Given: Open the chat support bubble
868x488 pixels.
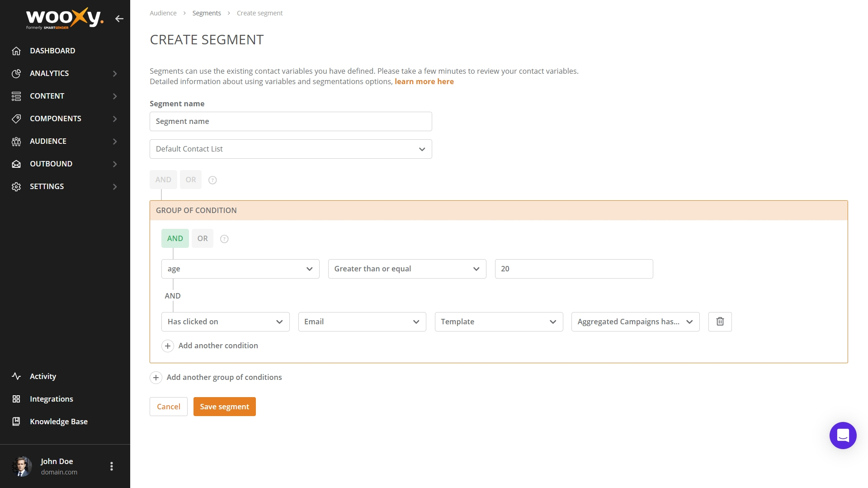Looking at the screenshot, I should point(843,436).
